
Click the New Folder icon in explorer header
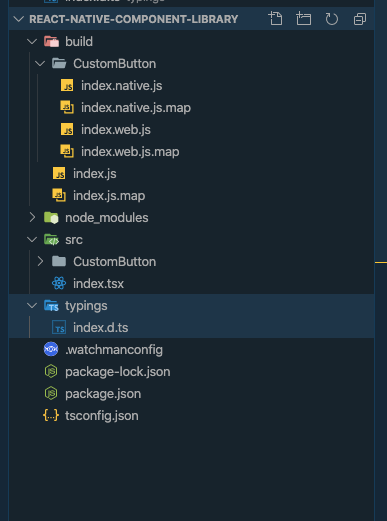coord(304,19)
